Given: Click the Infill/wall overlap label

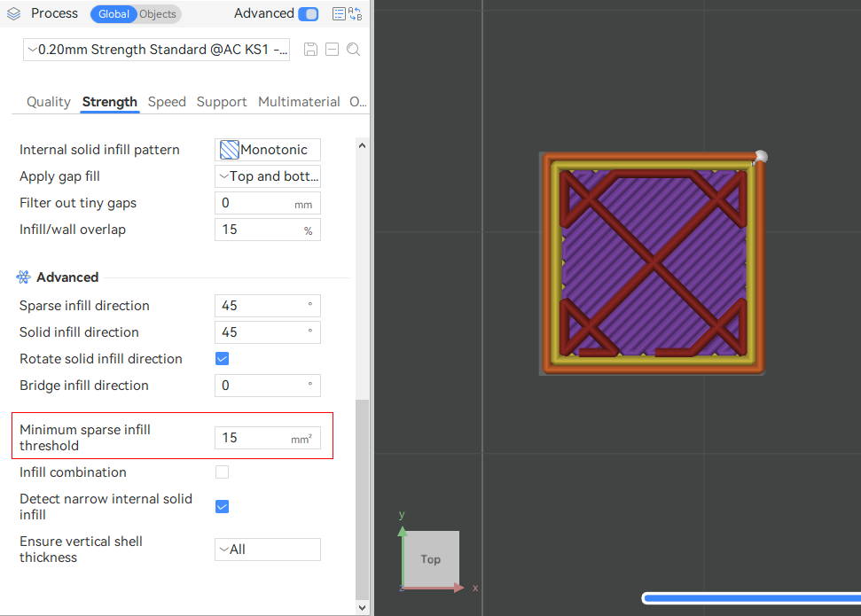Looking at the screenshot, I should (x=73, y=230).
